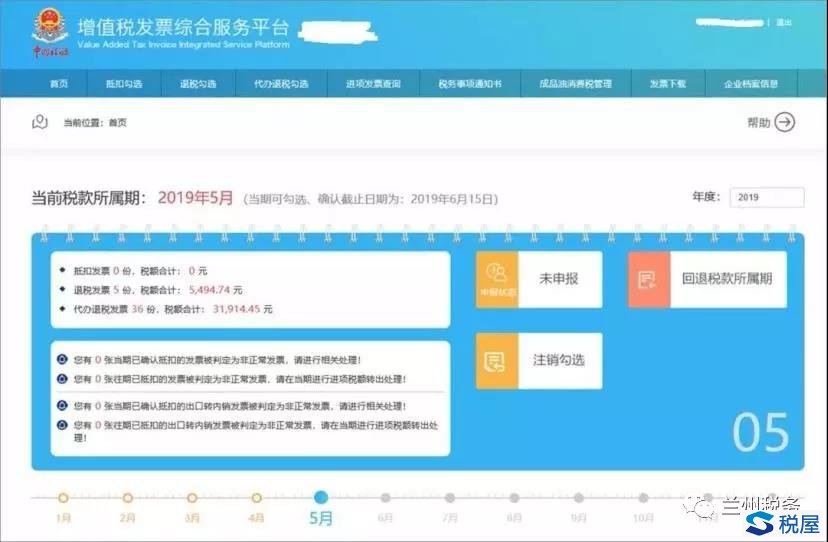Open the 进项发票查询 menu item
The width and height of the screenshot is (828, 542).
point(373,84)
